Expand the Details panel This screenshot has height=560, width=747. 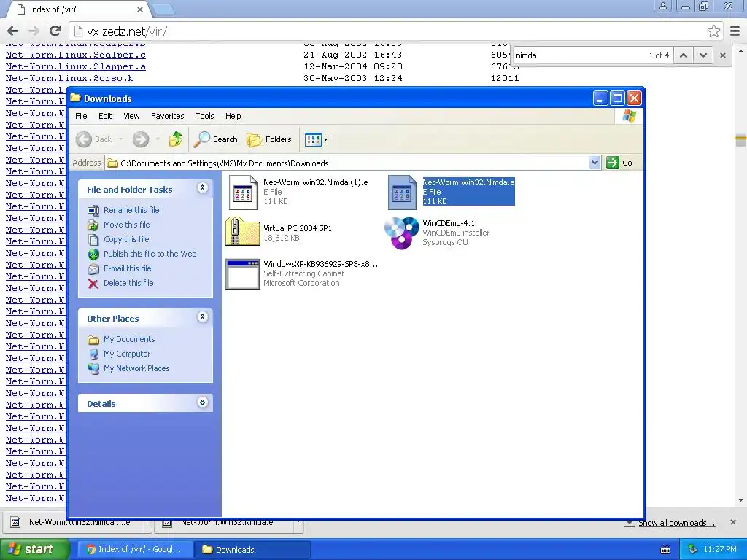pyautogui.click(x=202, y=402)
